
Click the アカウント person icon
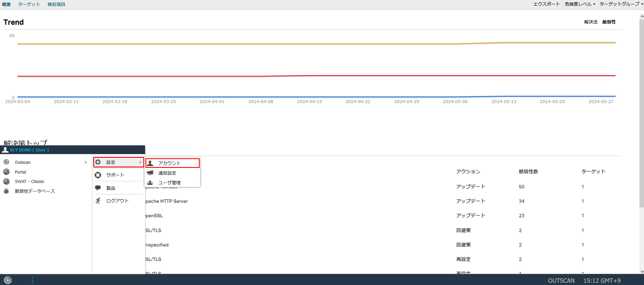coord(150,163)
